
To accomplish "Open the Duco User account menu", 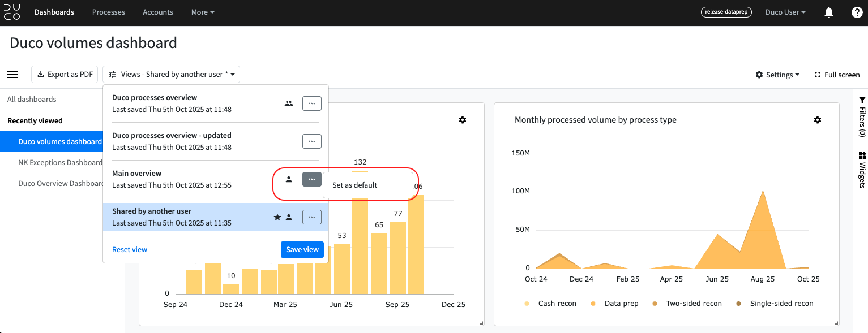I will point(785,12).
